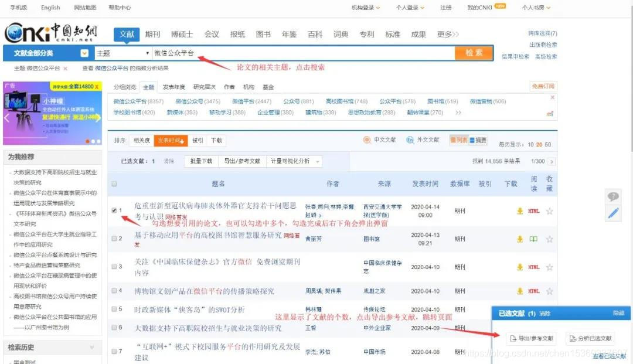Open HTML reading for article row 3
This screenshot has width=633, height=364.
coord(534,267)
